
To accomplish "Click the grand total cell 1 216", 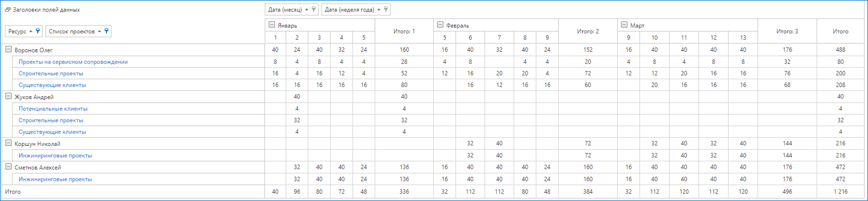I will tap(841, 192).
